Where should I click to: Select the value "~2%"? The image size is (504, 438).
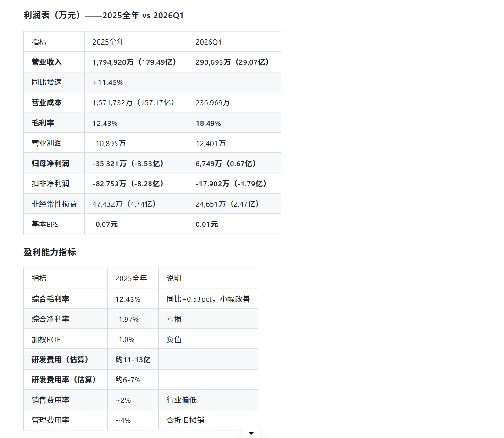pyautogui.click(x=123, y=400)
